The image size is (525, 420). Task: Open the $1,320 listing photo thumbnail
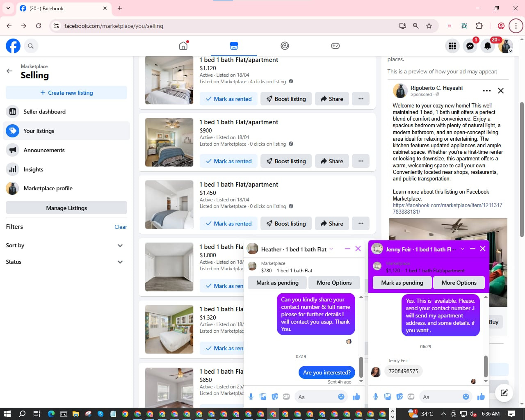(169, 329)
